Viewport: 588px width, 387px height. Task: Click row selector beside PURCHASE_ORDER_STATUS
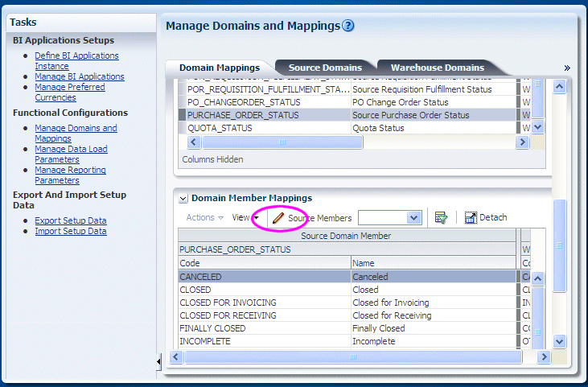pos(183,115)
